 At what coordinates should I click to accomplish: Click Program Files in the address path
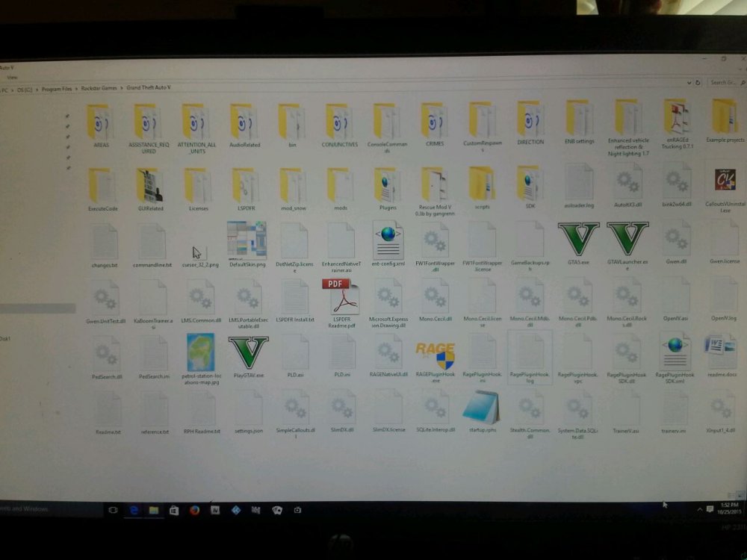pos(57,89)
